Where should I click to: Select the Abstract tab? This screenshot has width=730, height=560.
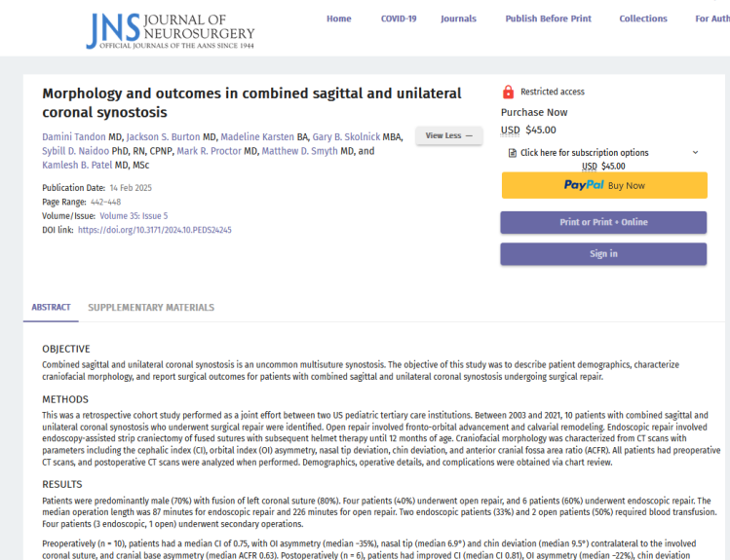click(x=51, y=308)
